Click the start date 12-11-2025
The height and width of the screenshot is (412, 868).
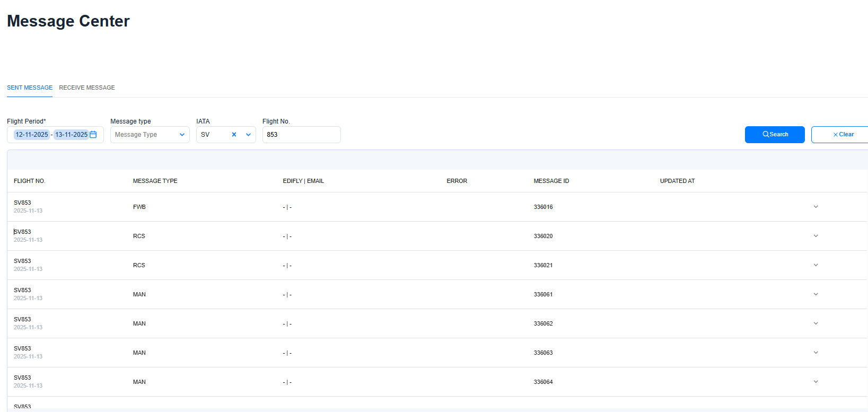32,135
